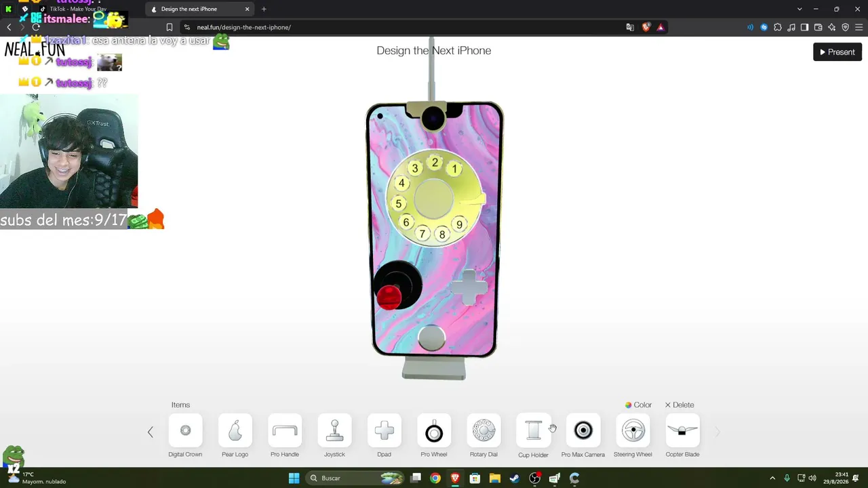Open Brave Shields panel

click(646, 27)
